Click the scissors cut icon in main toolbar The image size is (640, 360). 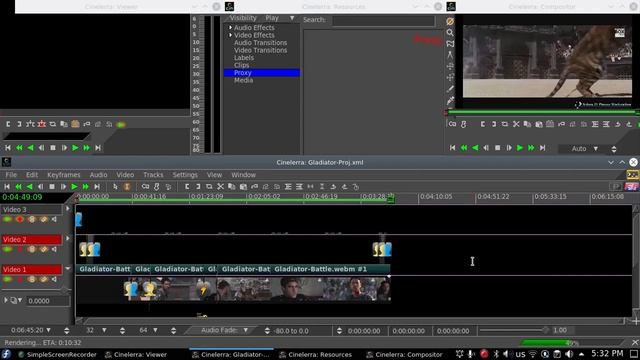tap(220, 187)
